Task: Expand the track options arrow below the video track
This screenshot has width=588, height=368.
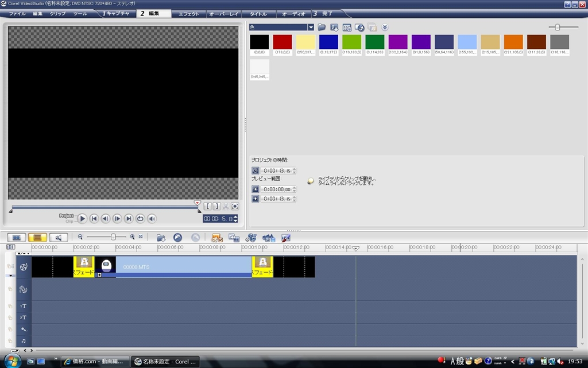Action: point(10,276)
